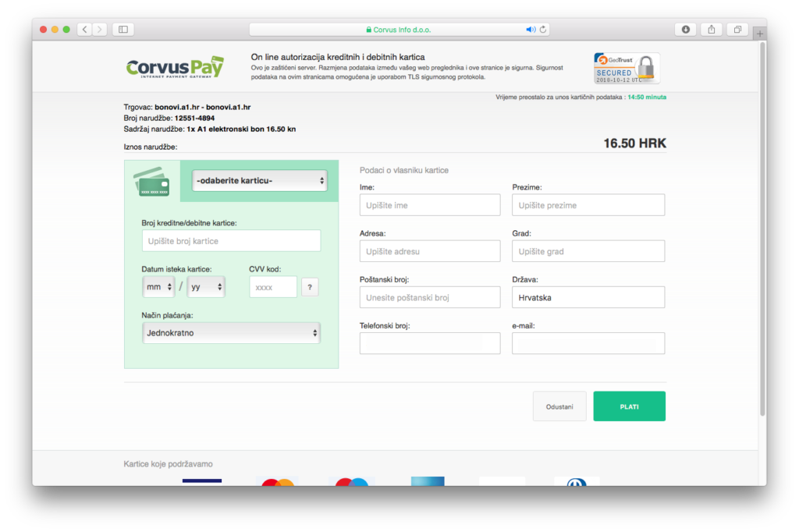Show all tabs overview icon
Viewport: 799px width, 532px height.
[737, 30]
